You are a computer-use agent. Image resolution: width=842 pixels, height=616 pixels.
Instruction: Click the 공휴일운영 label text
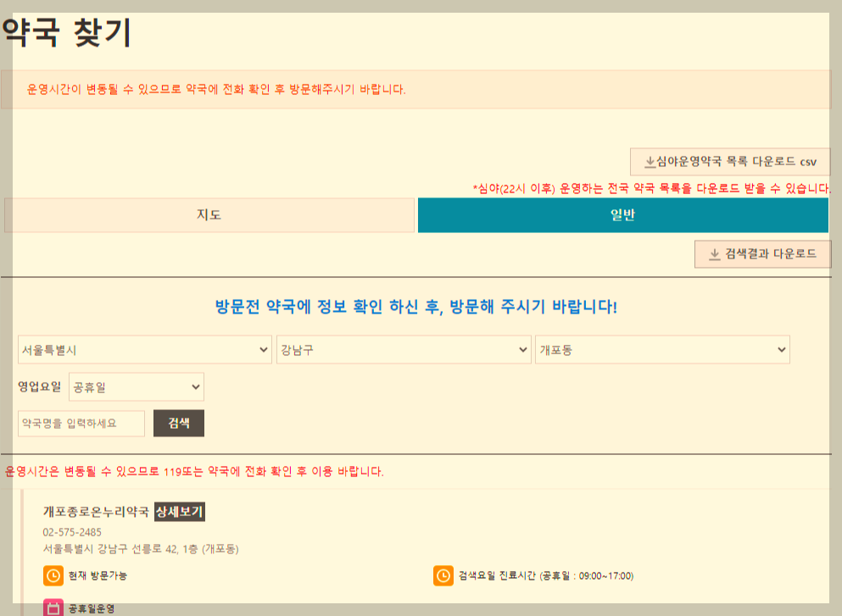click(x=92, y=609)
